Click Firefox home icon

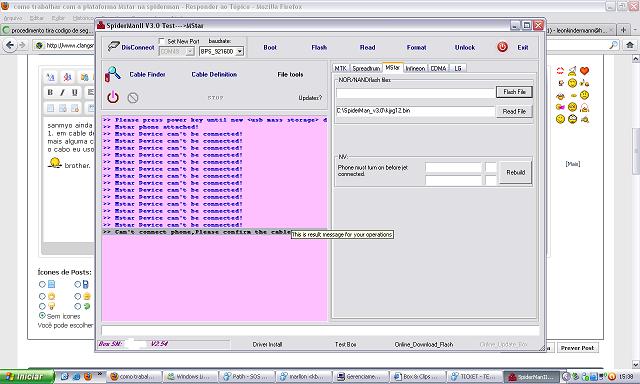(x=630, y=45)
